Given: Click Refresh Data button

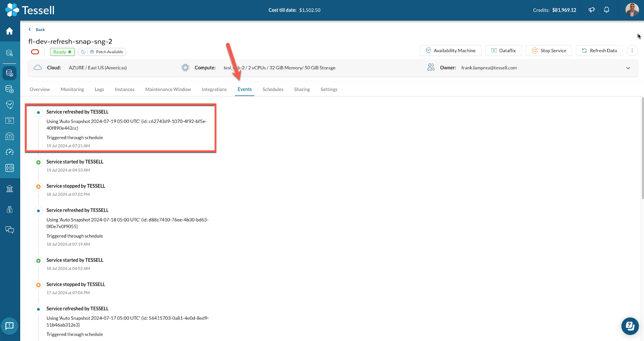Looking at the screenshot, I should tap(599, 51).
